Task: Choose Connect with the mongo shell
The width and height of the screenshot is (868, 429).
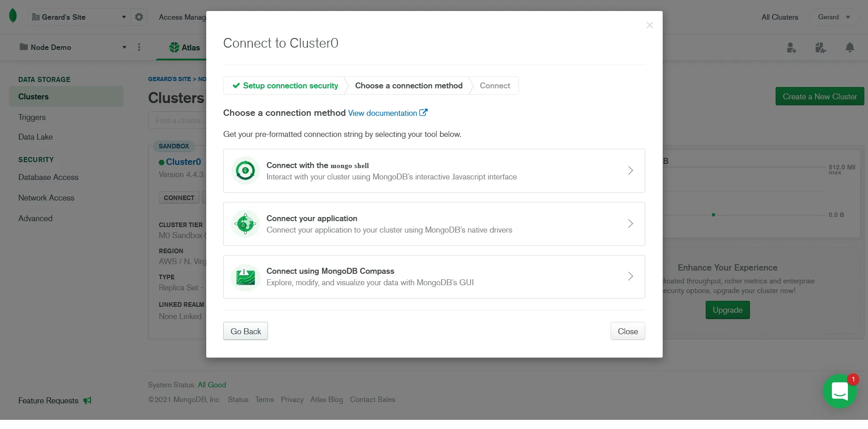Action: (x=434, y=171)
